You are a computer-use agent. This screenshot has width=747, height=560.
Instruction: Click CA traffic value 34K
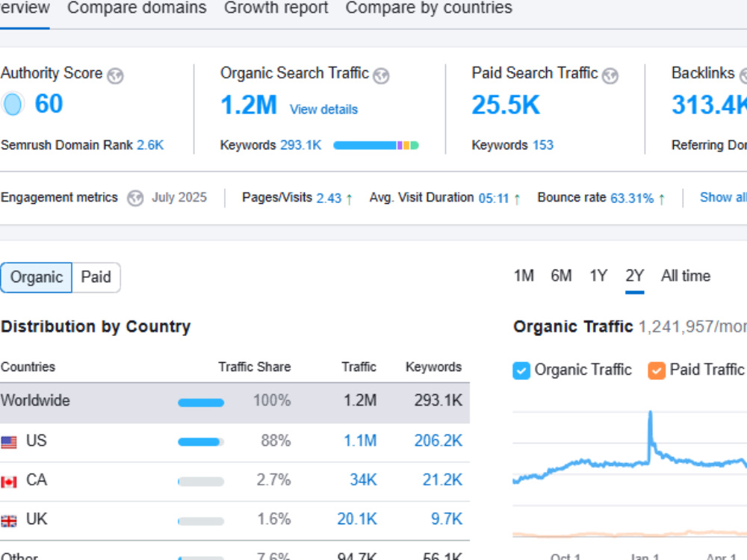(363, 479)
